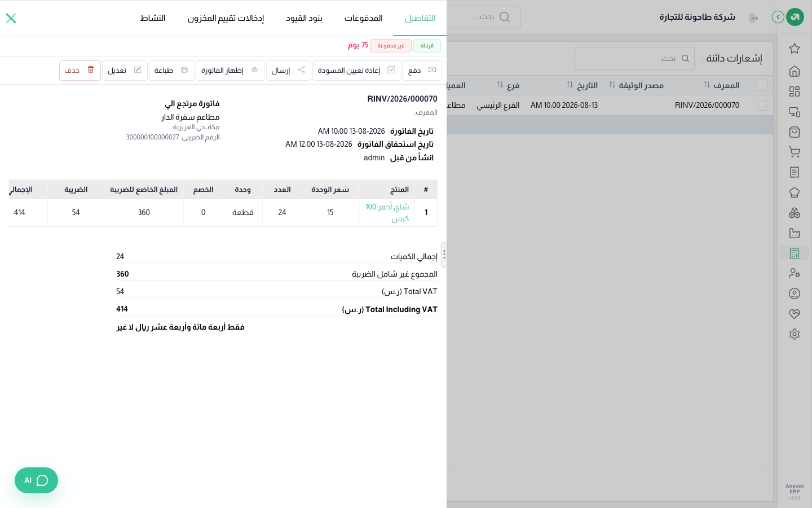The image size is (812, 508).
Task: Open the user profile circle icon in sidebar
Action: pyautogui.click(x=795, y=294)
